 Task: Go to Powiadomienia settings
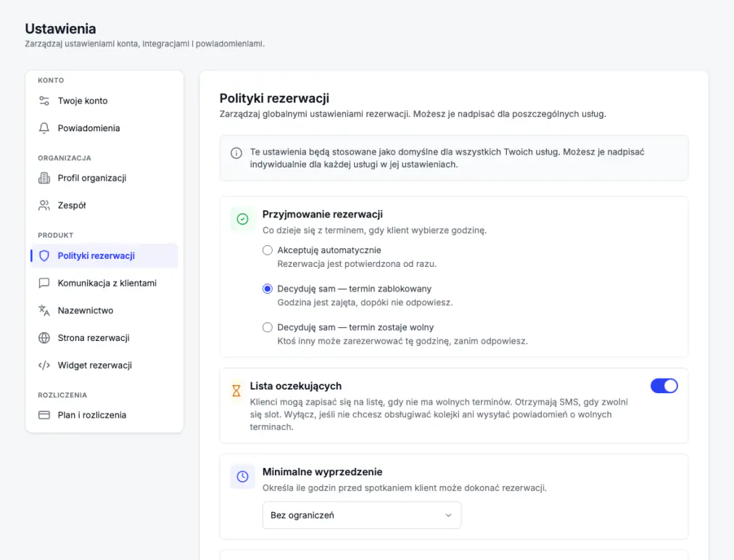(104, 128)
